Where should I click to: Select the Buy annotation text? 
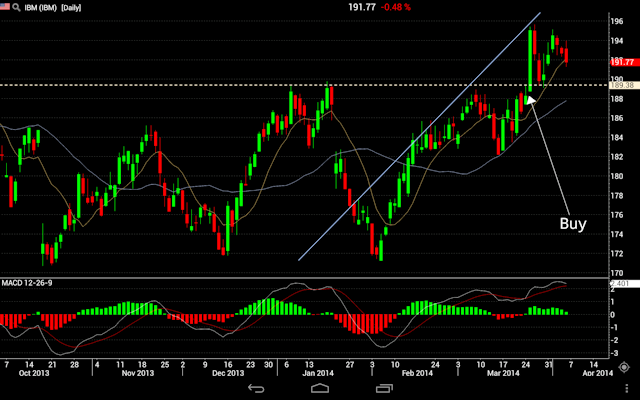point(573,224)
